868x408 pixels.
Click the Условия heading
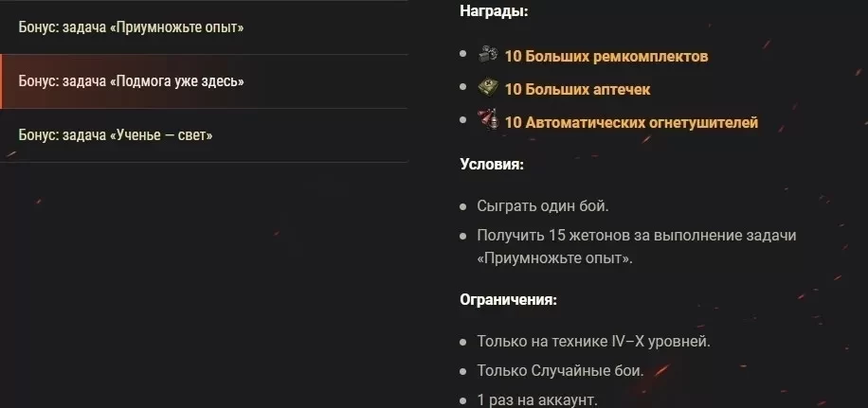point(492,165)
